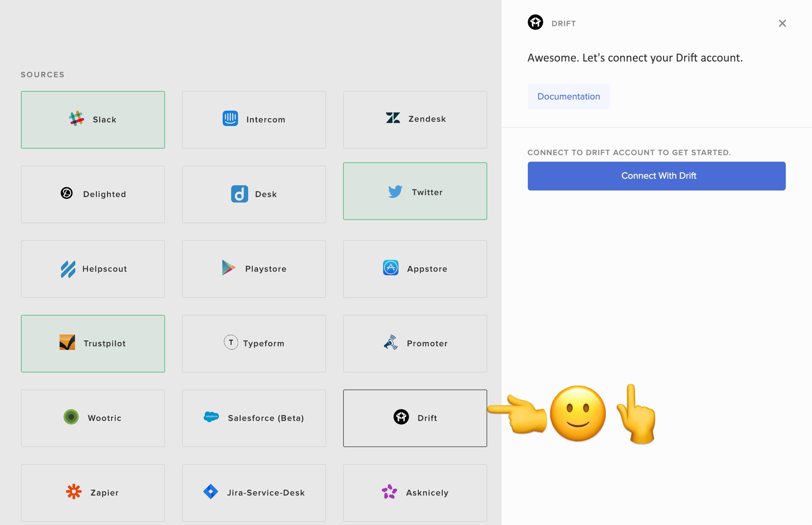Select the Trustpilot source label

point(105,343)
